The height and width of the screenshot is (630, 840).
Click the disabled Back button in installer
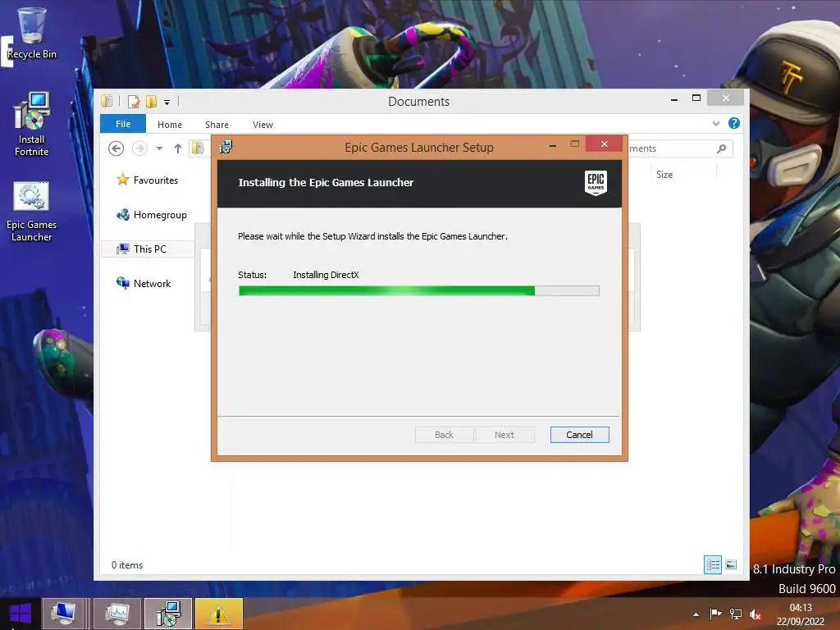point(444,435)
